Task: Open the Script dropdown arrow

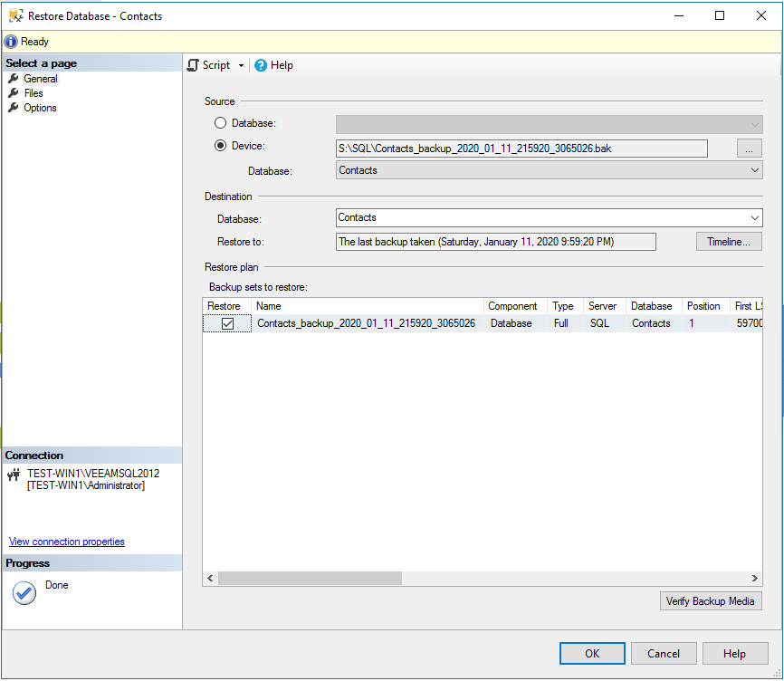Action: point(241,65)
